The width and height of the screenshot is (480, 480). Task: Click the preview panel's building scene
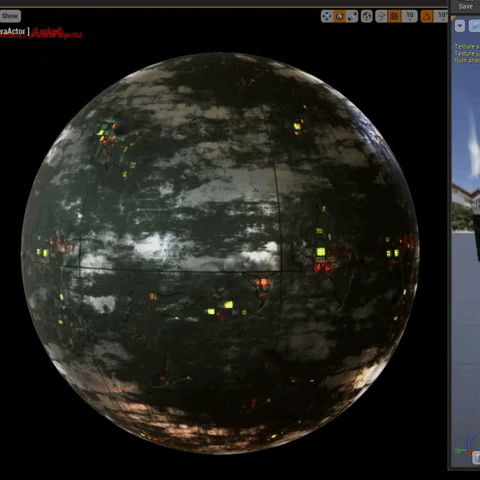point(466,207)
